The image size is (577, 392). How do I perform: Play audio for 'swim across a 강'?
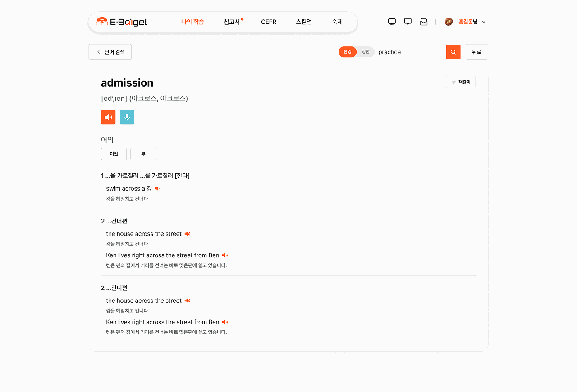pyautogui.click(x=158, y=188)
